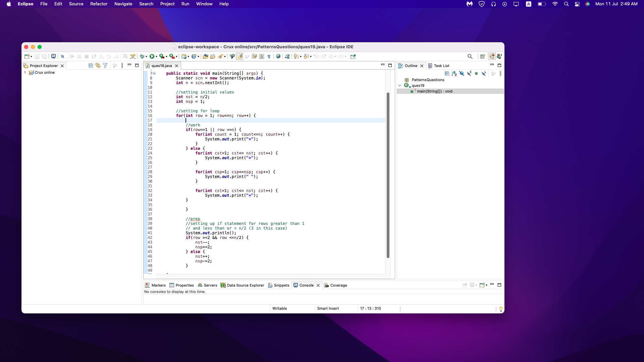Click Collapse All in Outline panel
The height and width of the screenshot is (362, 644).
point(447,73)
